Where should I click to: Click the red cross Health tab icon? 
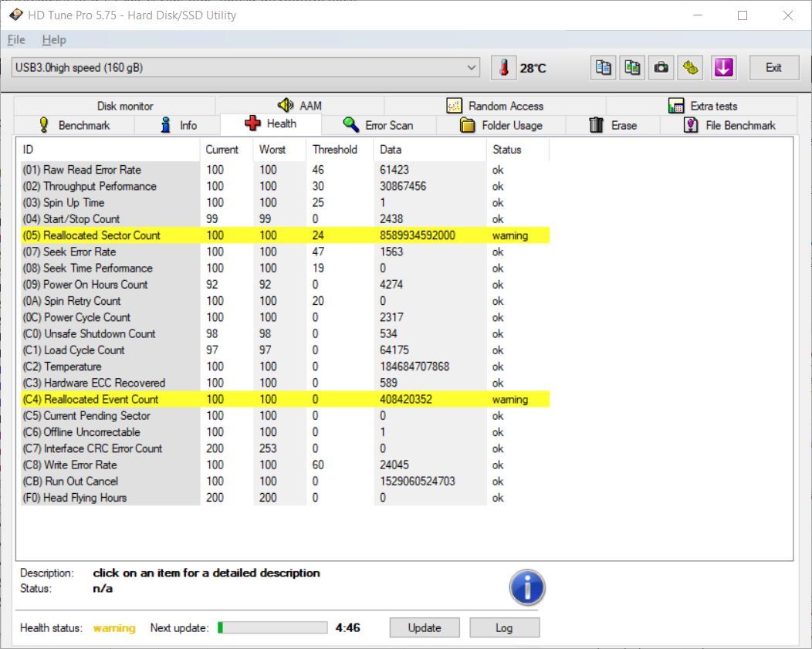pos(252,123)
